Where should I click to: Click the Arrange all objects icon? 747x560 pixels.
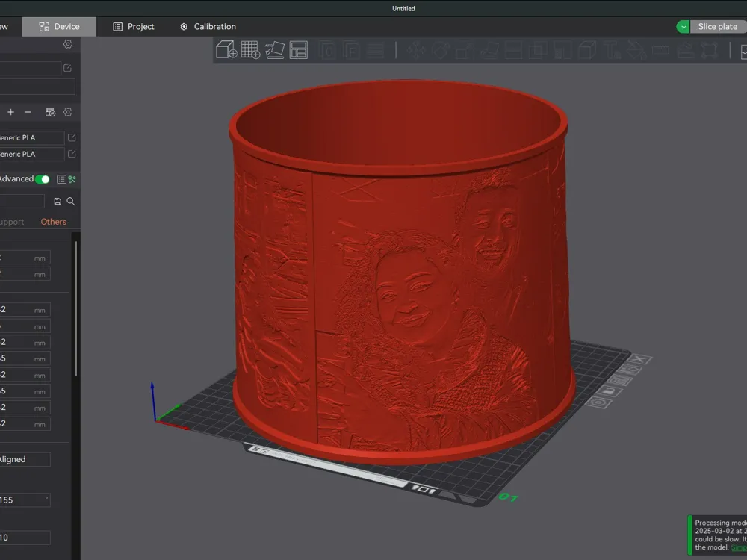tap(299, 49)
